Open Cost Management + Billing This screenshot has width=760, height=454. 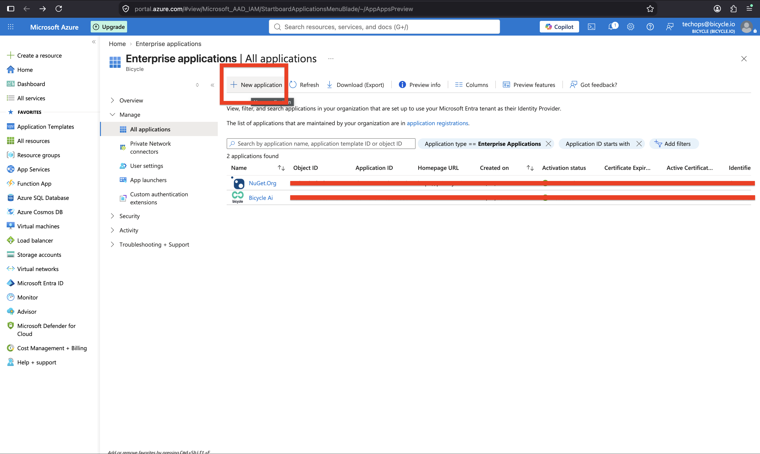click(x=47, y=348)
